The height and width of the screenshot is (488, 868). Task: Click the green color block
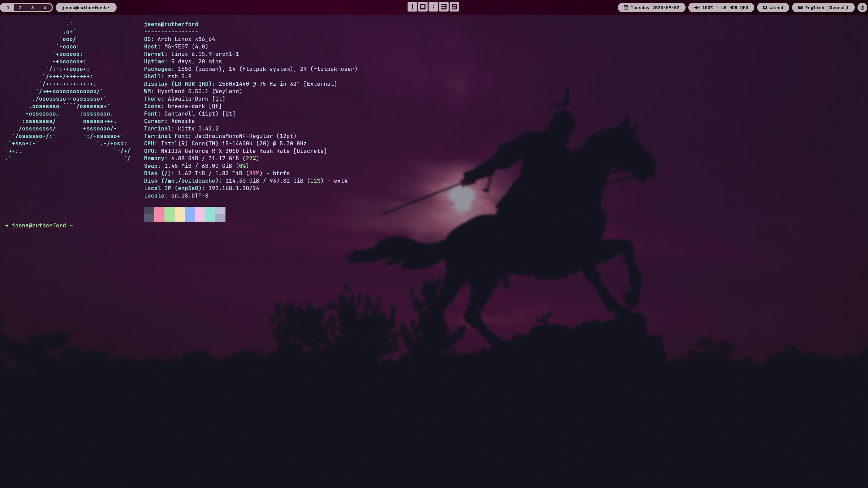(x=170, y=214)
